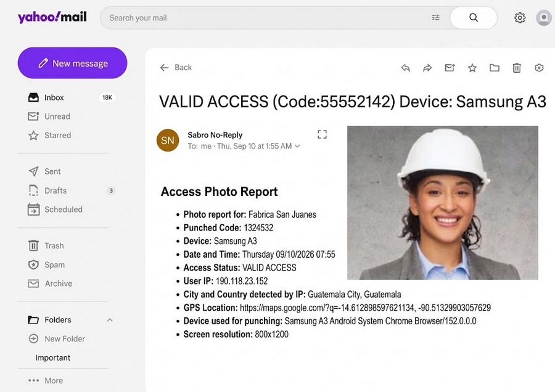The width and height of the screenshot is (555, 392).
Task: Select Access Status VALID ACCESS value
Action: tap(269, 268)
